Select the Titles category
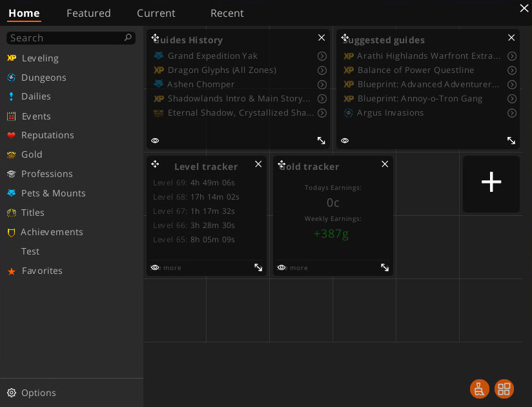 (x=25, y=213)
